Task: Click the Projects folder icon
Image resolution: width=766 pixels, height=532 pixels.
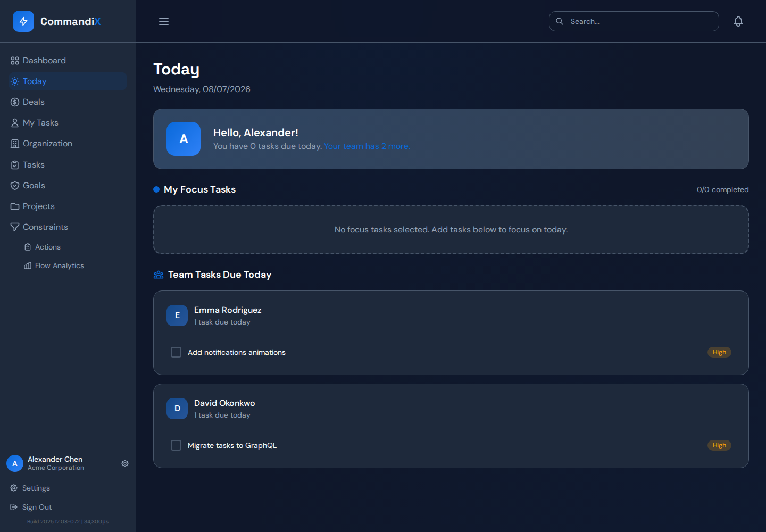Action: 15,206
